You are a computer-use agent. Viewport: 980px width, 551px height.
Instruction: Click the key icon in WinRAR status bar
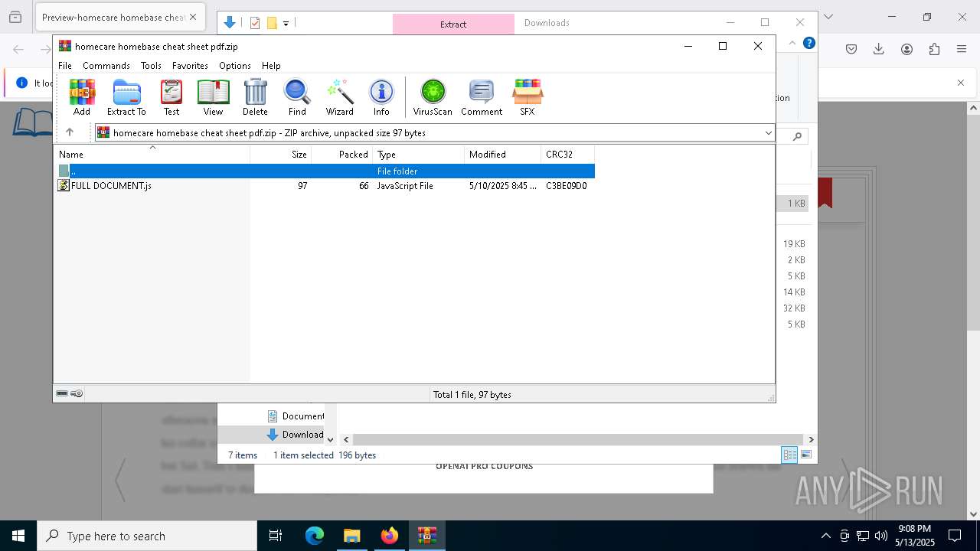tap(77, 394)
